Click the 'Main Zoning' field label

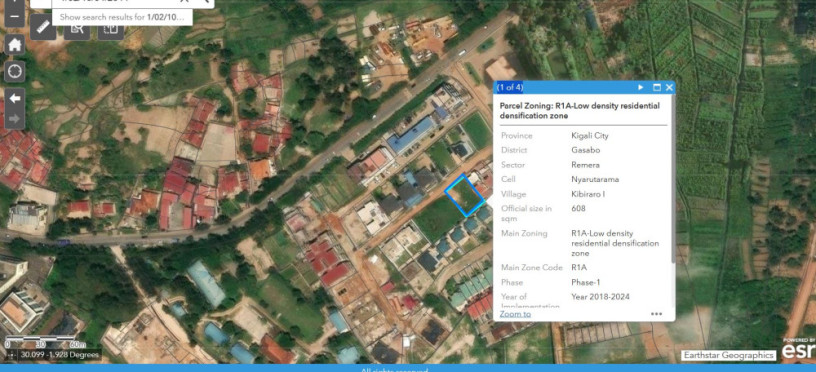(x=524, y=233)
